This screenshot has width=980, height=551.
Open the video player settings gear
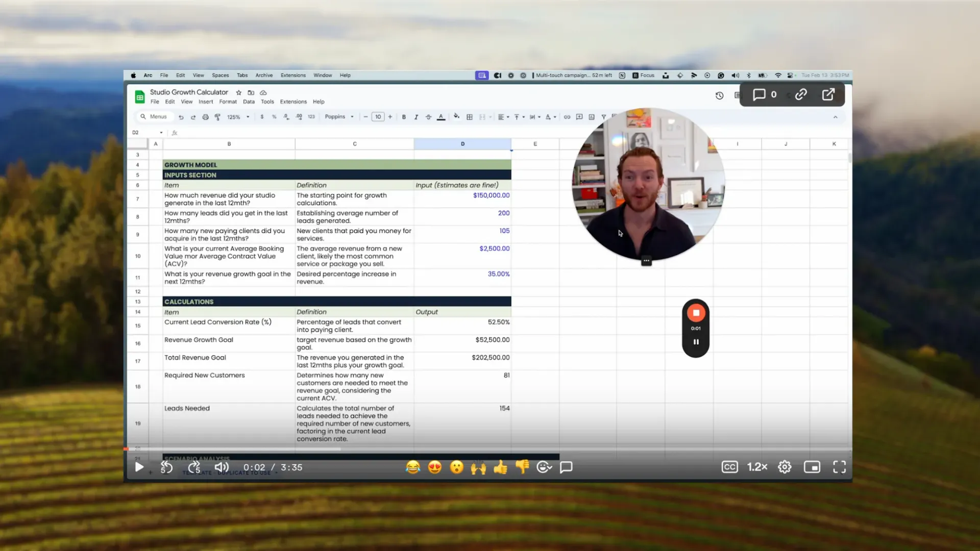click(x=785, y=467)
